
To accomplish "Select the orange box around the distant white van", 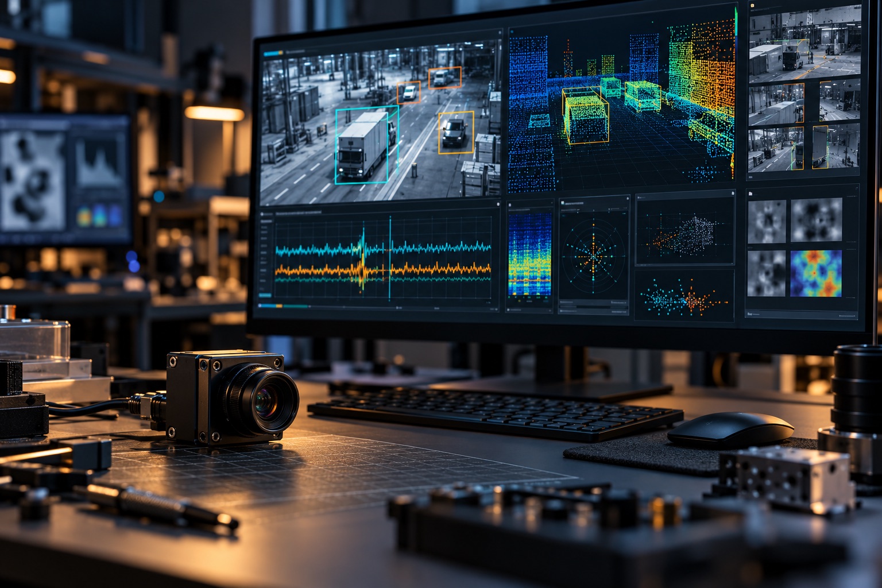I will tap(444, 77).
